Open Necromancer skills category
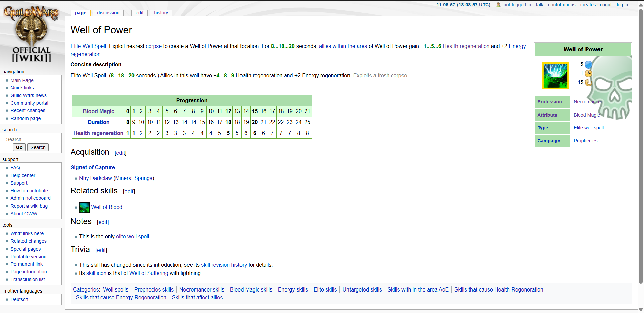Image resolution: width=644 pixels, height=313 pixels. coord(202,289)
